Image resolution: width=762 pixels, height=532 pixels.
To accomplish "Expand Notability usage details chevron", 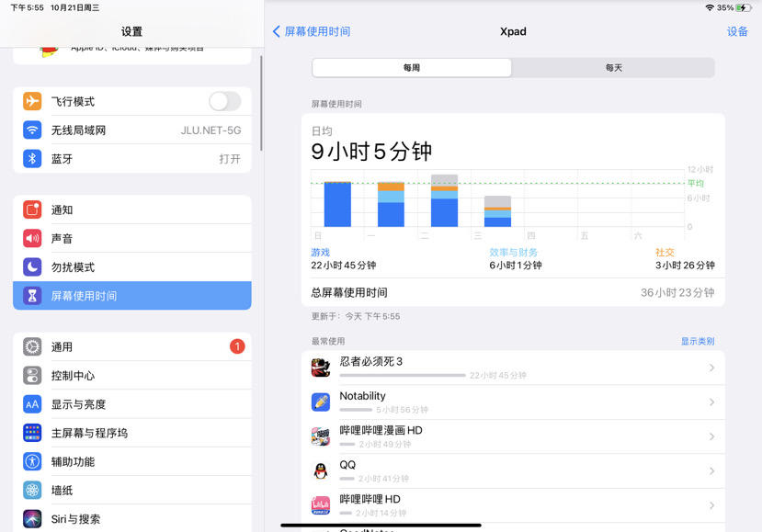I will coord(711,402).
